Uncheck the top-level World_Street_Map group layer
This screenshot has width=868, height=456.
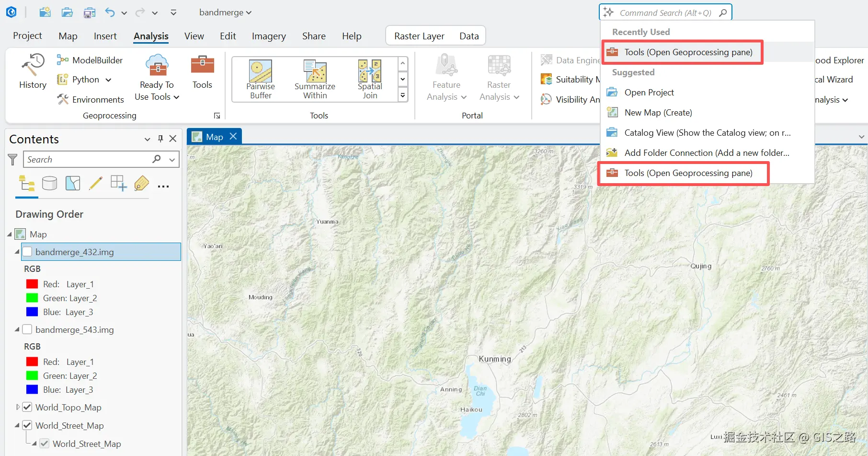pos(27,425)
